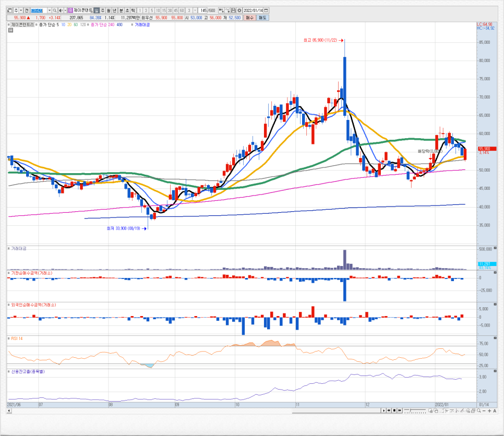Image resolution: width=504 pixels, height=436 pixels.
Task: Select the 30 interval button
Action: [170, 10]
